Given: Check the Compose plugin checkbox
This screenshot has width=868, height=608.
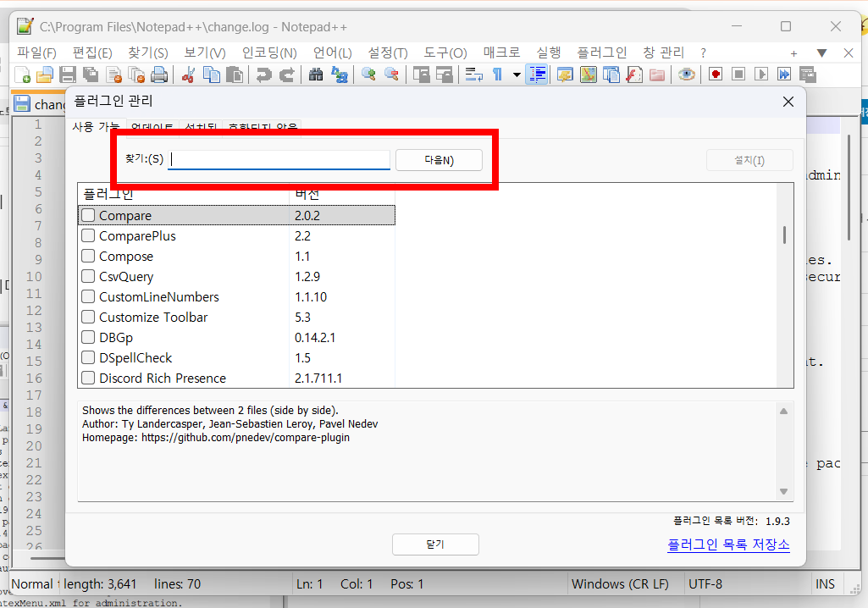Looking at the screenshot, I should [88, 256].
